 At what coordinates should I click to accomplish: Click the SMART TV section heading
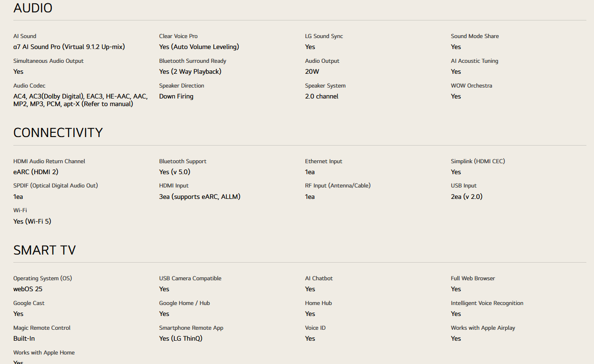(x=44, y=250)
